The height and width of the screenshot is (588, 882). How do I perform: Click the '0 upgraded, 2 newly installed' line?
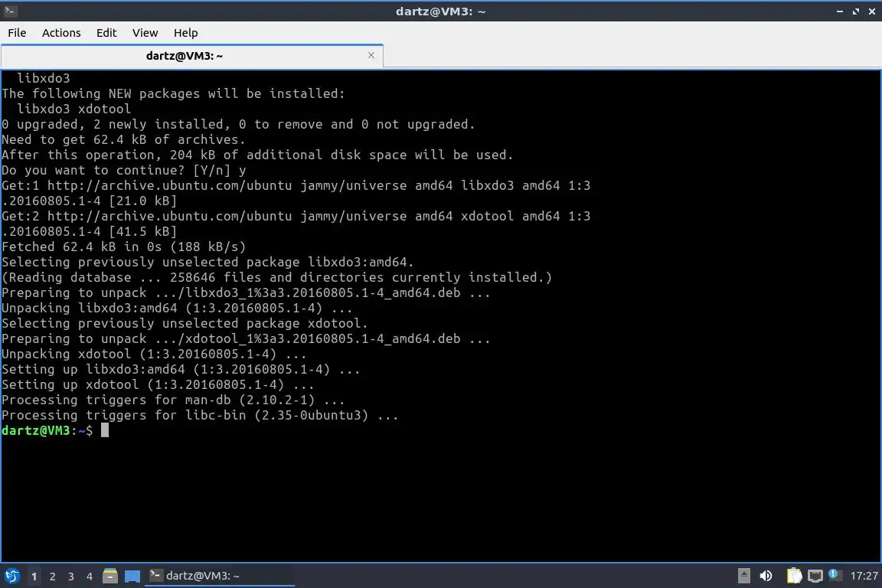tap(238, 124)
